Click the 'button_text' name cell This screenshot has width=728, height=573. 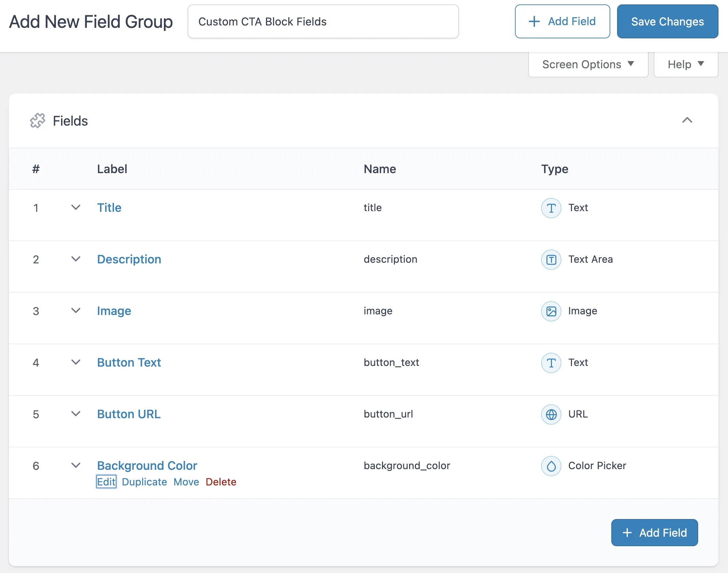pos(391,363)
